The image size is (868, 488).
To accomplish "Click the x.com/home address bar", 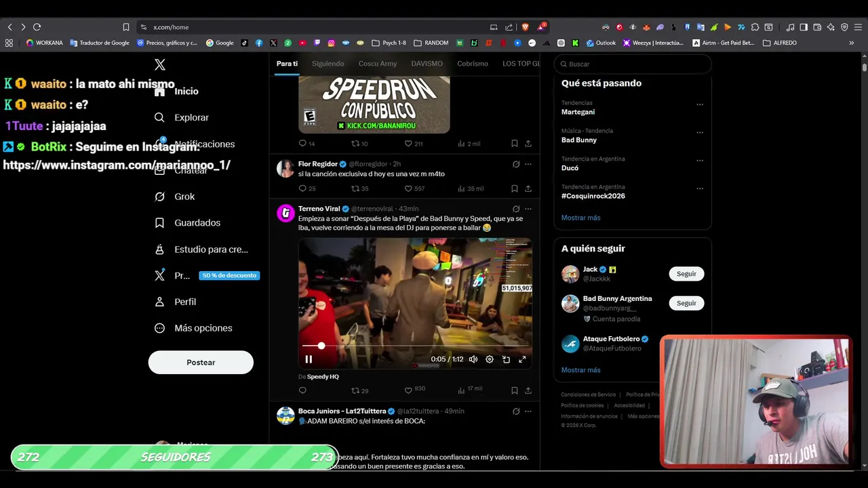I will (312, 27).
